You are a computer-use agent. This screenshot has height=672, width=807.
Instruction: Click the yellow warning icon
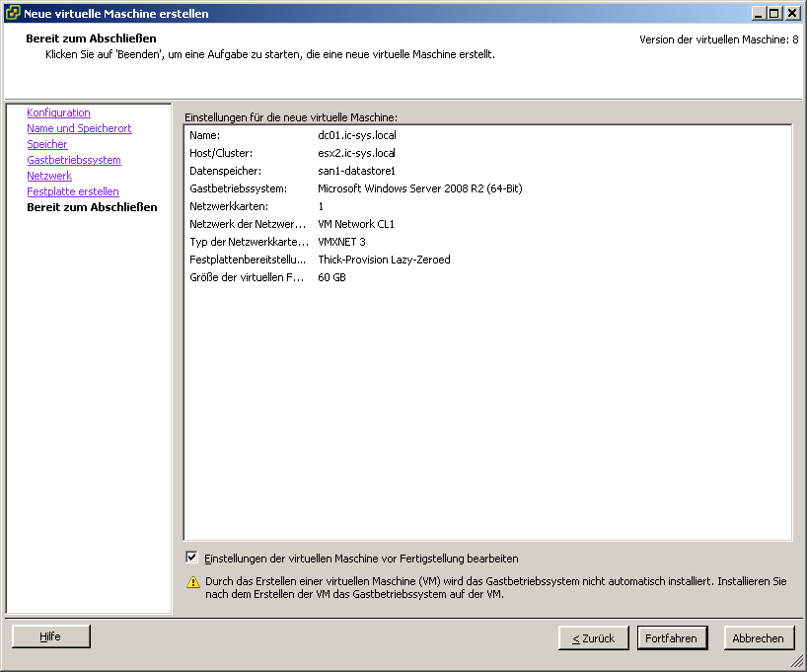coord(193,582)
